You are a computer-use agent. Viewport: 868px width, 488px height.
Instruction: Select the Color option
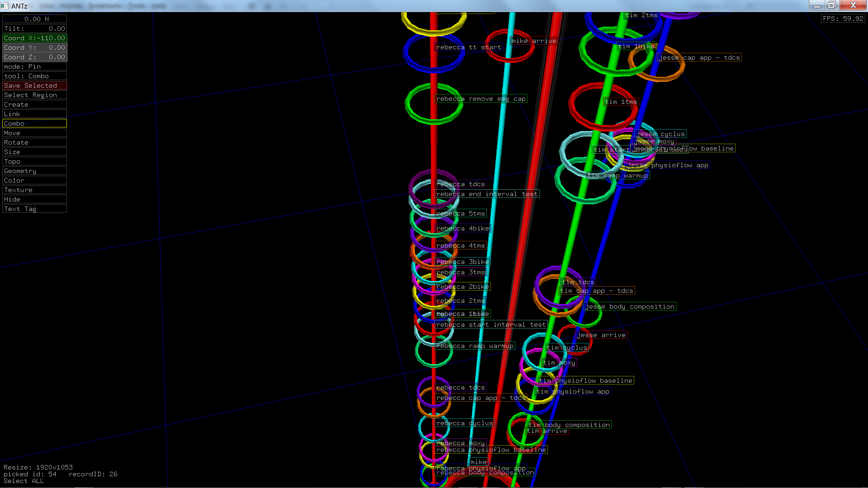pos(34,180)
